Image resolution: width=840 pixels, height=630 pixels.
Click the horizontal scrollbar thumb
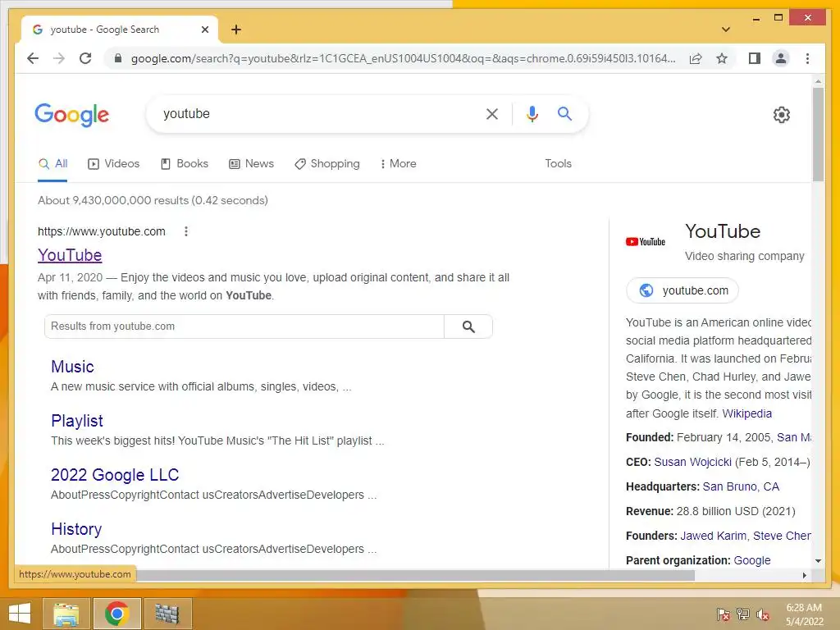tap(416, 575)
